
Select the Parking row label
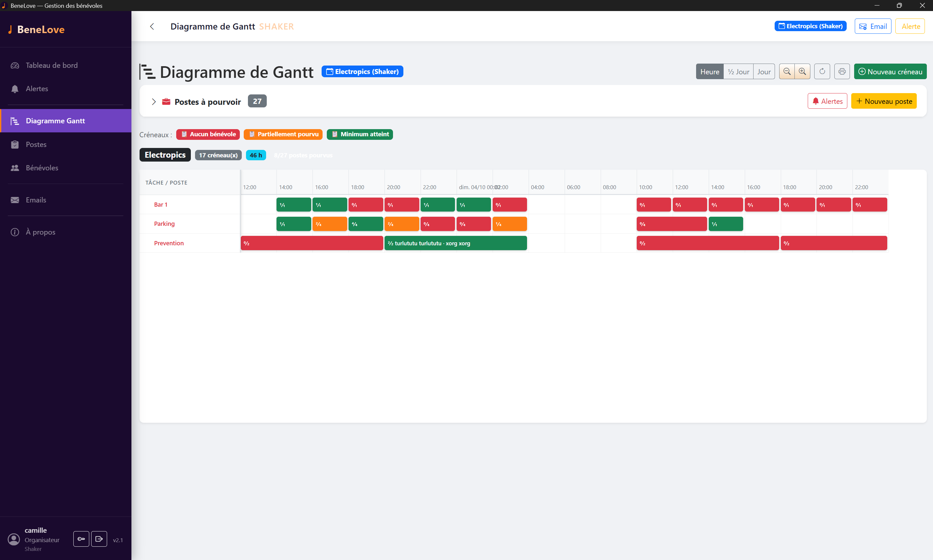[x=164, y=224]
